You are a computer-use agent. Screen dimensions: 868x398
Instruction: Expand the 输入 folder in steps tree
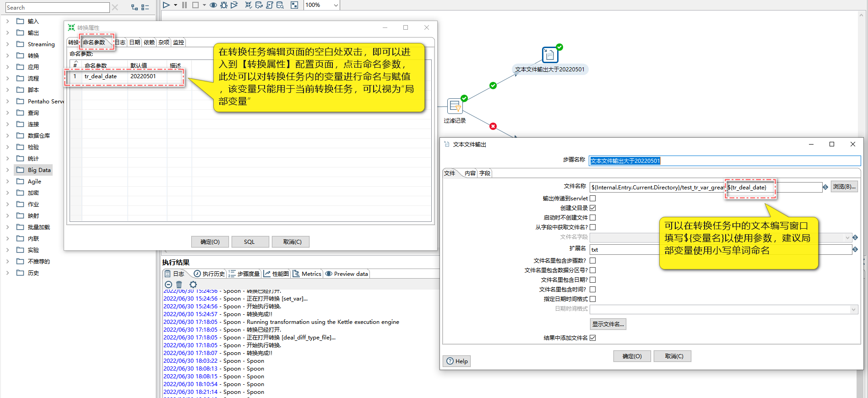point(7,22)
